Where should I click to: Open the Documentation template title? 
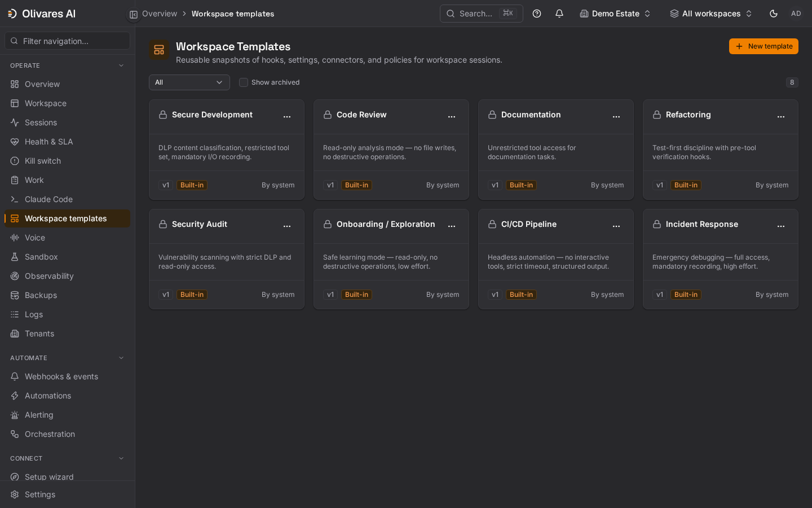tap(531, 115)
